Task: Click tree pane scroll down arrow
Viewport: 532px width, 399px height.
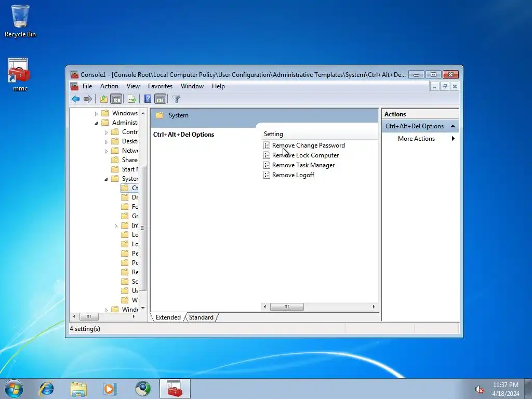Action: (143, 308)
